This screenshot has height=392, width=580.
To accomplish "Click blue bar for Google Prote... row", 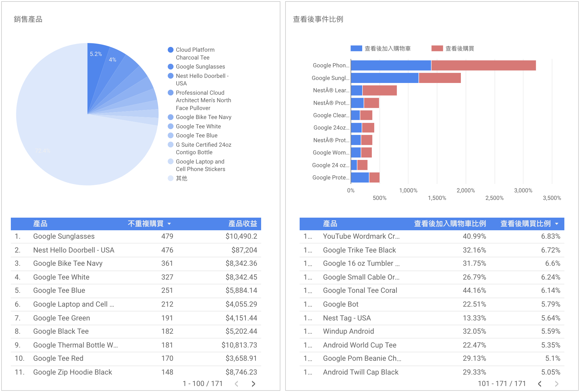I will point(360,178).
